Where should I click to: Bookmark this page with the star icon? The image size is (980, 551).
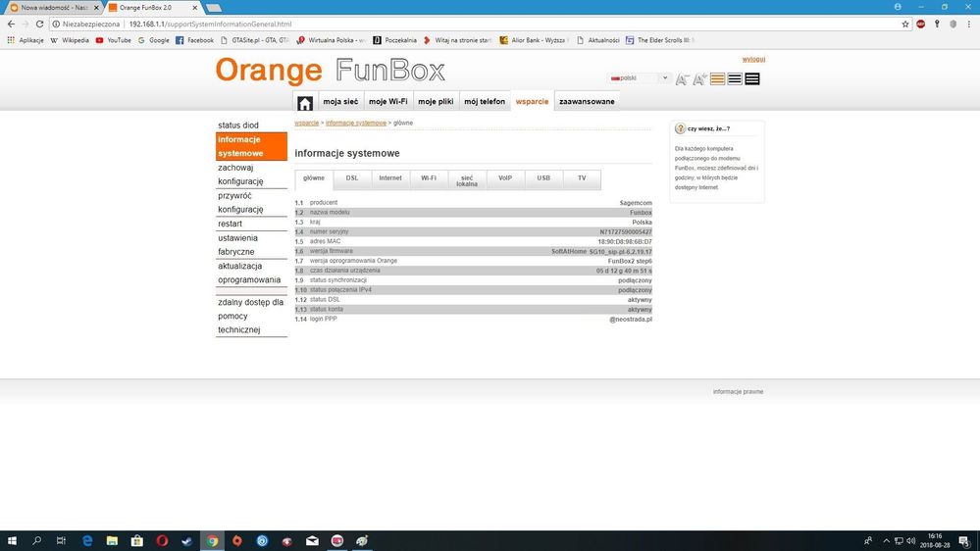coord(905,24)
